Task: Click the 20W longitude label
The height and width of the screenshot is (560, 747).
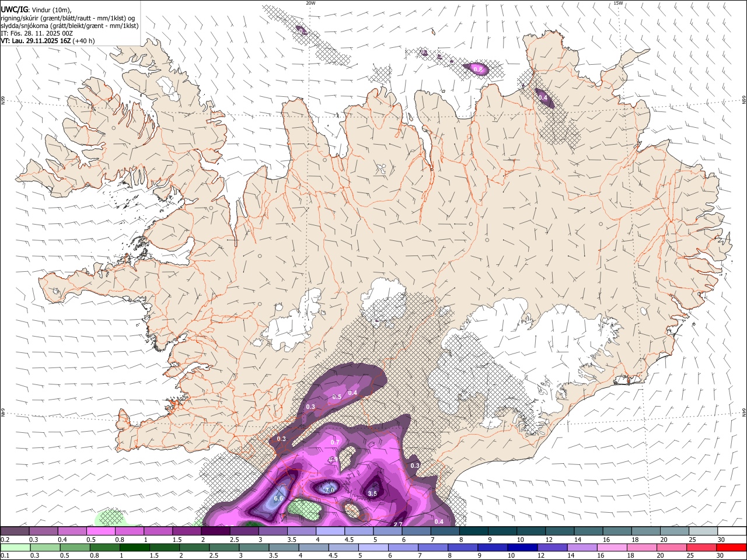Action: click(310, 3)
